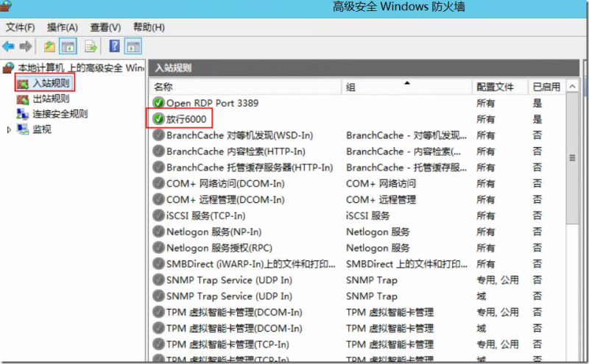Click group cell COM+ 远程管理
Screen dimensions: 589x364
(381, 199)
